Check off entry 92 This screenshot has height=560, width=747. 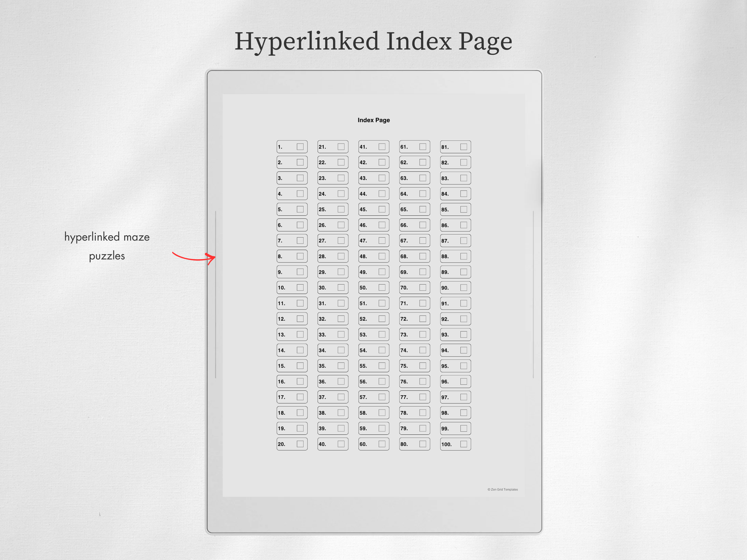[x=464, y=319]
